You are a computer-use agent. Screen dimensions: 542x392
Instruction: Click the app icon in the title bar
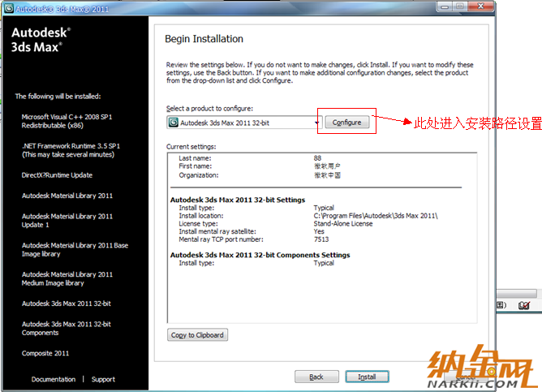tap(9, 8)
